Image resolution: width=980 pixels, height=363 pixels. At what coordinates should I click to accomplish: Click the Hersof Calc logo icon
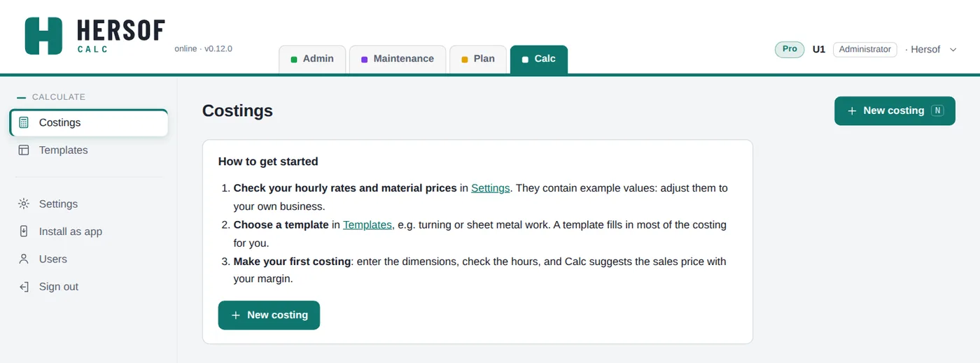click(43, 36)
